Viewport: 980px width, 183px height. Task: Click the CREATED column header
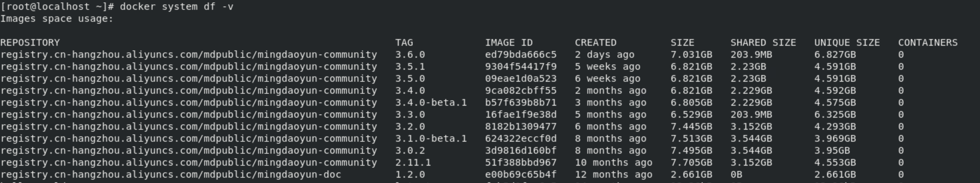(596, 43)
